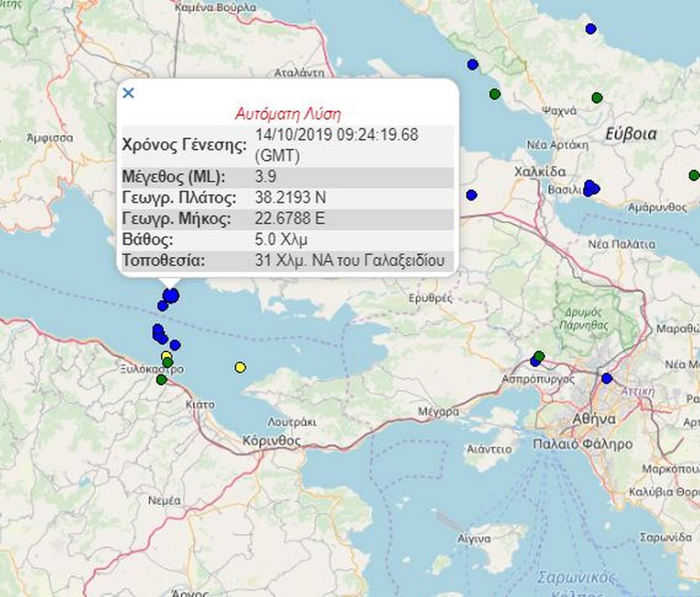Click the Χαλκίδα city label
Screen dimensions: 700x597
(539, 172)
